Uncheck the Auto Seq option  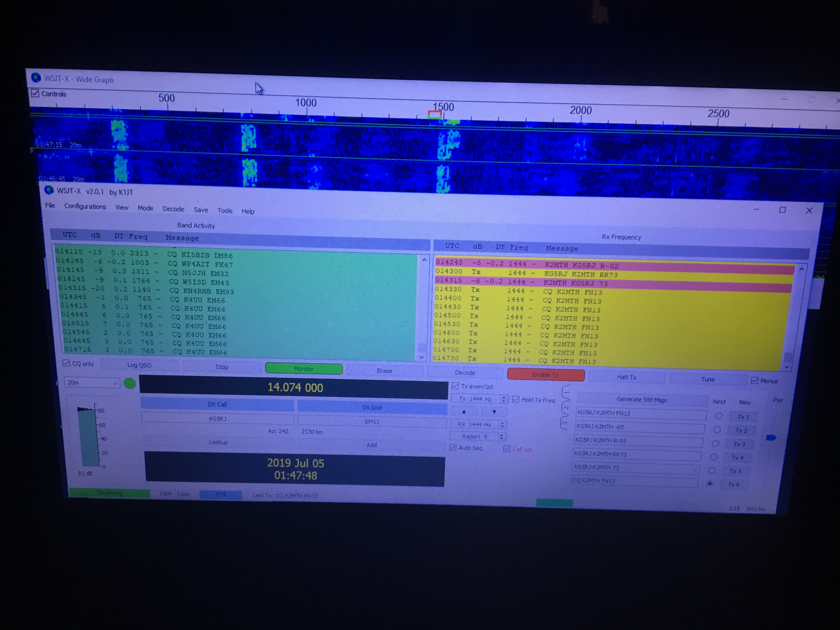click(x=453, y=447)
